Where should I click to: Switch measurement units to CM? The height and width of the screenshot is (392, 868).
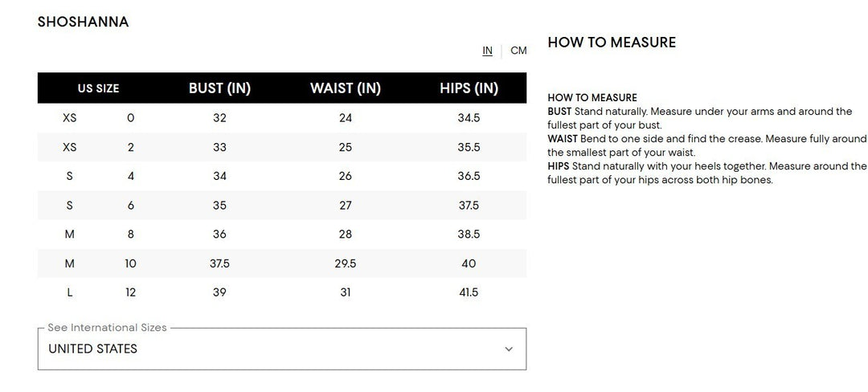pos(518,51)
